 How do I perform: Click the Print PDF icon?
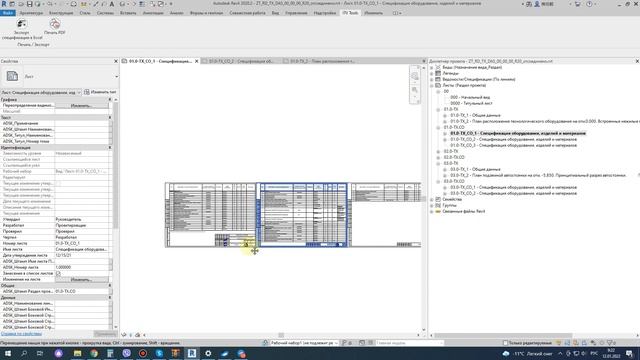pos(55,24)
